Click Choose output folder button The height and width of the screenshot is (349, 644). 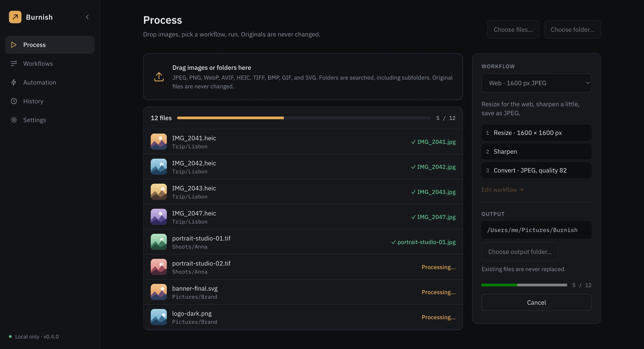(520, 252)
